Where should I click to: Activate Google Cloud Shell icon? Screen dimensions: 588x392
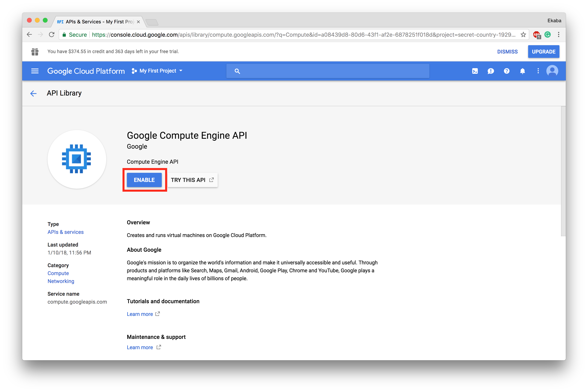[x=475, y=71]
